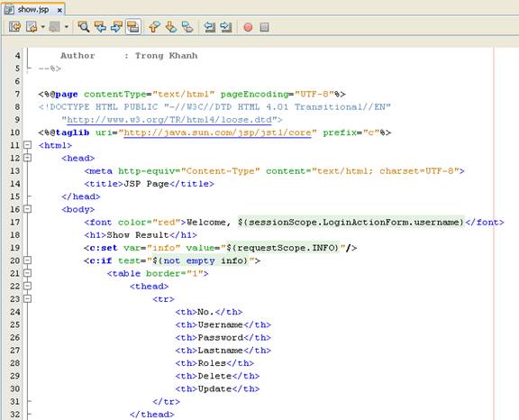Click the disabled Forward navigation icon

pos(54,26)
